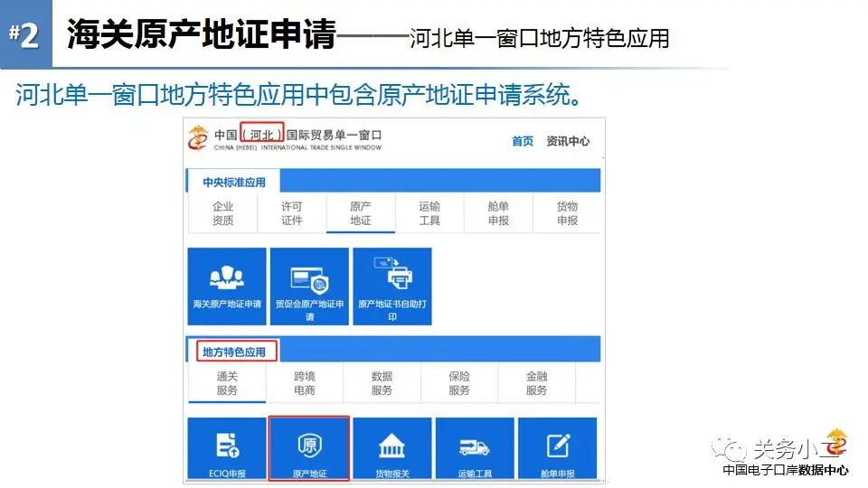Switch to the 数据服务 tab
Screen dimensions: 868x488
click(382, 383)
